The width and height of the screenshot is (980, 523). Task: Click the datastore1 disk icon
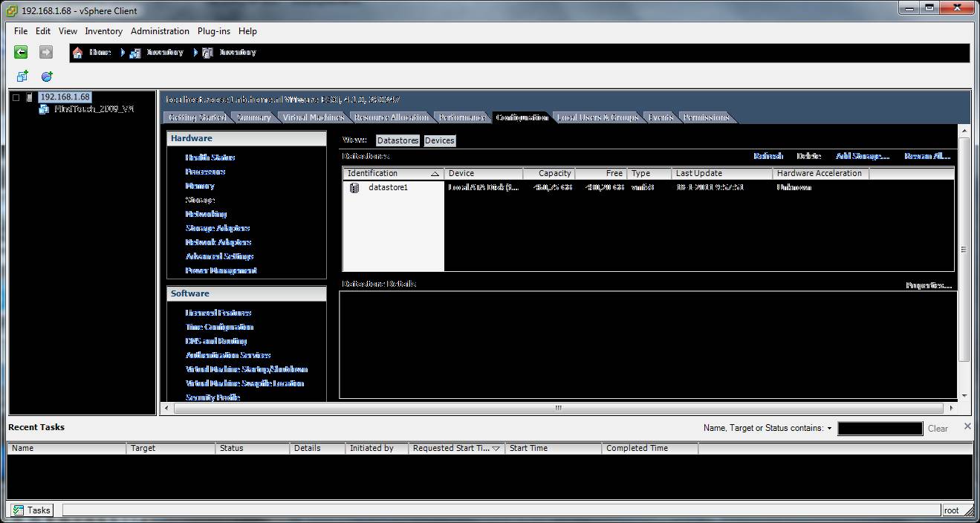pos(354,188)
